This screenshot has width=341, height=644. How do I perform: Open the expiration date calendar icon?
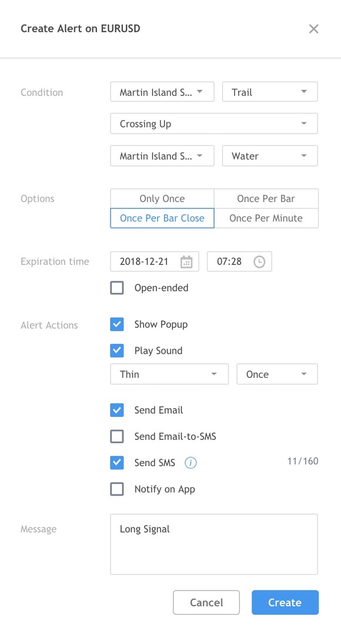tap(186, 261)
